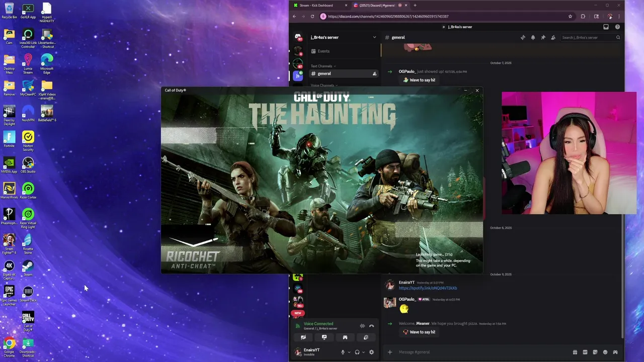Toggle Discord headphone deafen

point(357,352)
